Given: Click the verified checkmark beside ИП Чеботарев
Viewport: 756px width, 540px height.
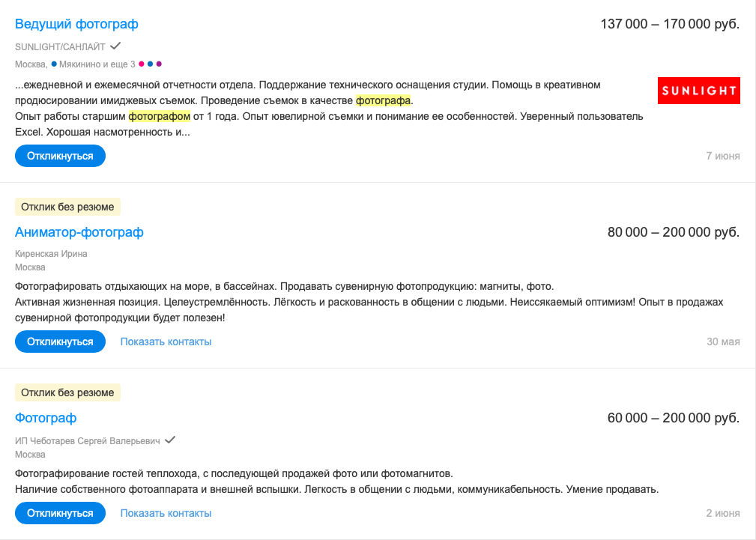Looking at the screenshot, I should [x=170, y=440].
